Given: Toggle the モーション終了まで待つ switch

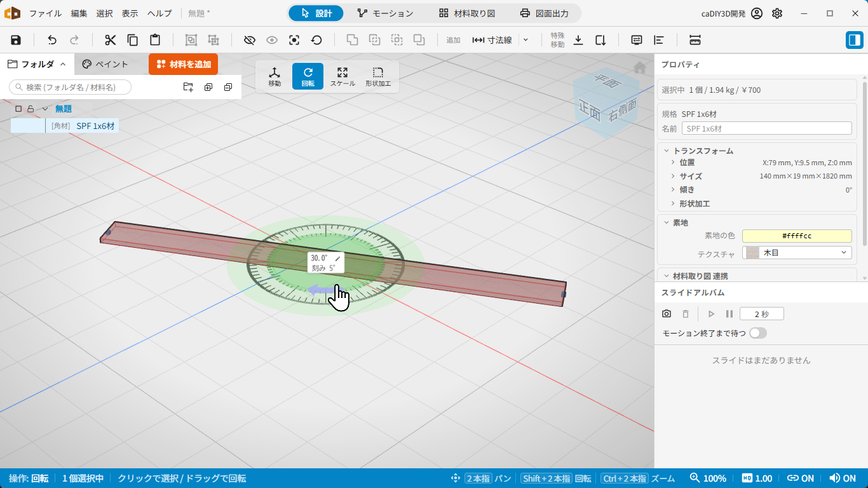Looking at the screenshot, I should tap(758, 333).
